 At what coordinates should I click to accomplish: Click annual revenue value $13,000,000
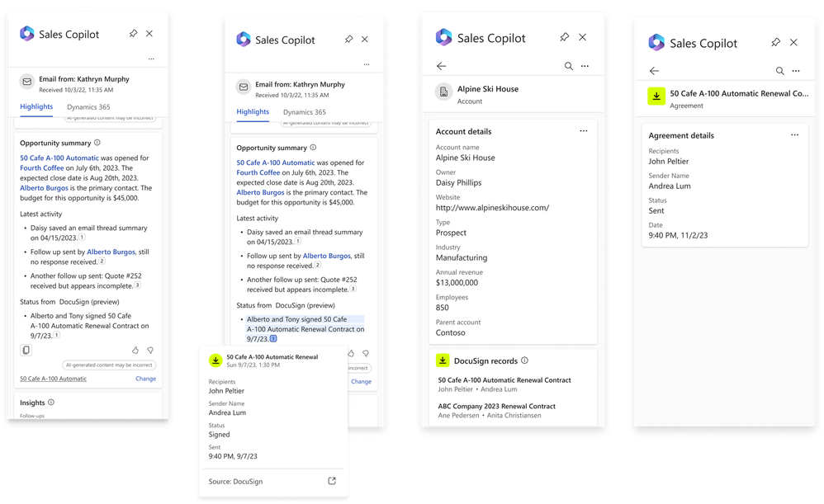tap(457, 282)
